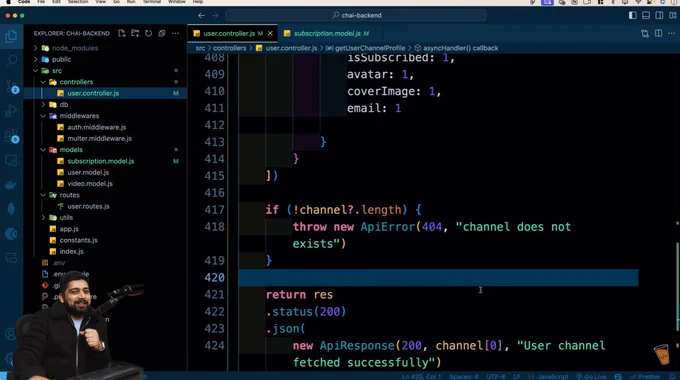Open the Code menu in menu bar

24,2
